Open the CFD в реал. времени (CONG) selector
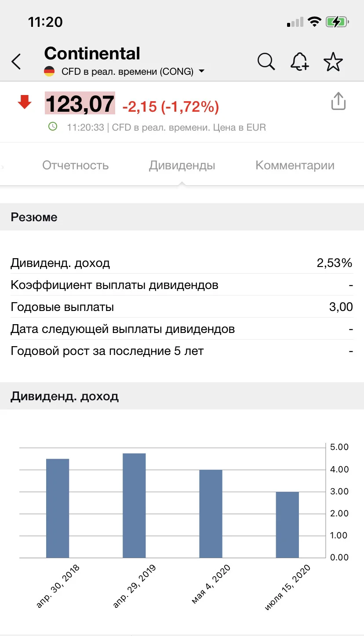This screenshot has height=636, width=364. 124,71
